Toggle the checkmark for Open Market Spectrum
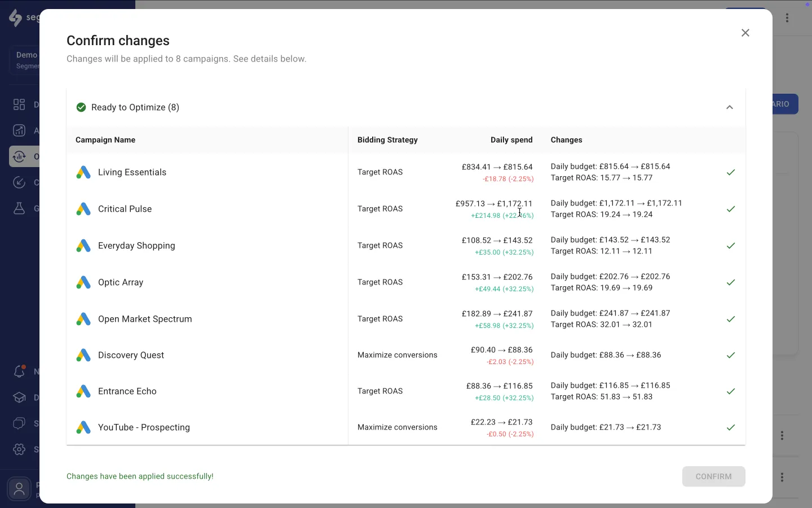Viewport: 812px width, 508px height. [731, 319]
